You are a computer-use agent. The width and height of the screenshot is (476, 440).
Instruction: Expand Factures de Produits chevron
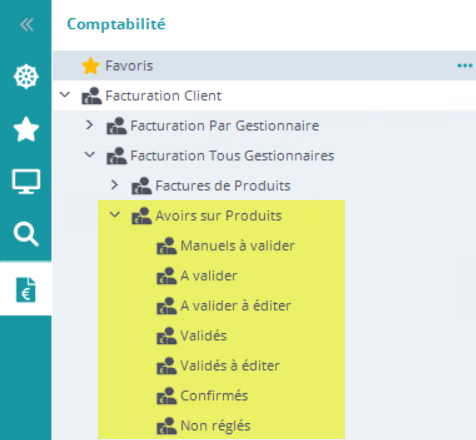[x=114, y=185]
